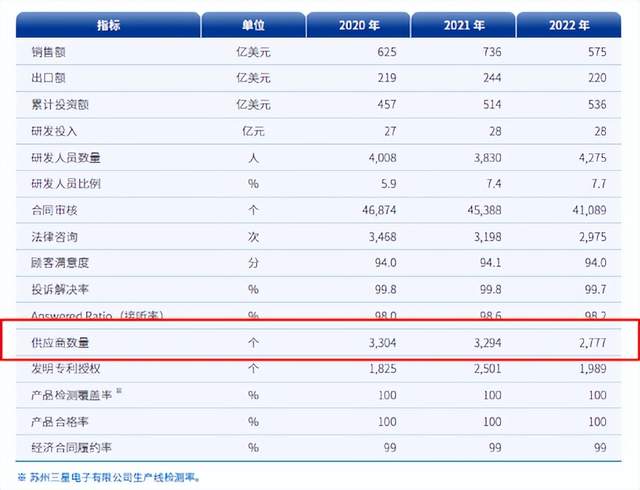This screenshot has height=490, width=640.
Task: Select the 经济合同履约率 row label
Action: (x=71, y=448)
